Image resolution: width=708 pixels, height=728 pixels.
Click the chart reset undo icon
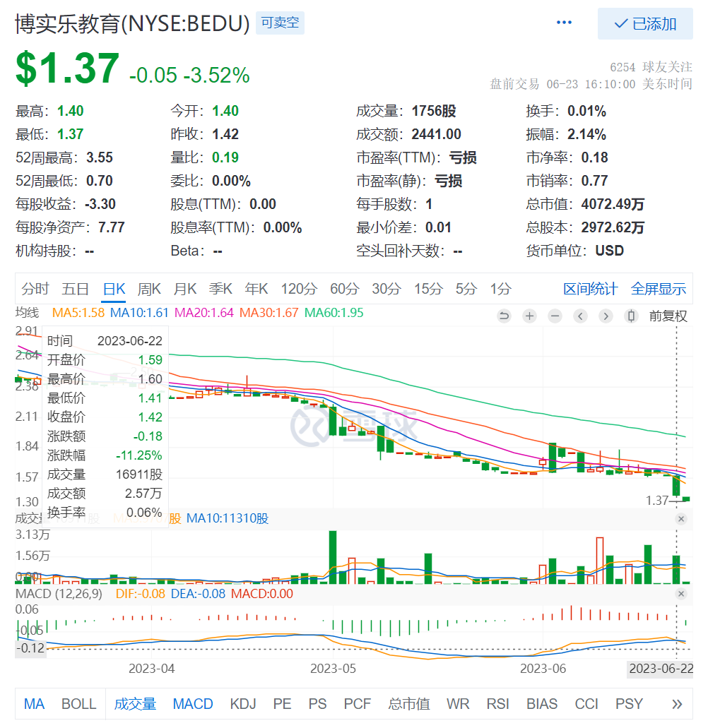504,316
